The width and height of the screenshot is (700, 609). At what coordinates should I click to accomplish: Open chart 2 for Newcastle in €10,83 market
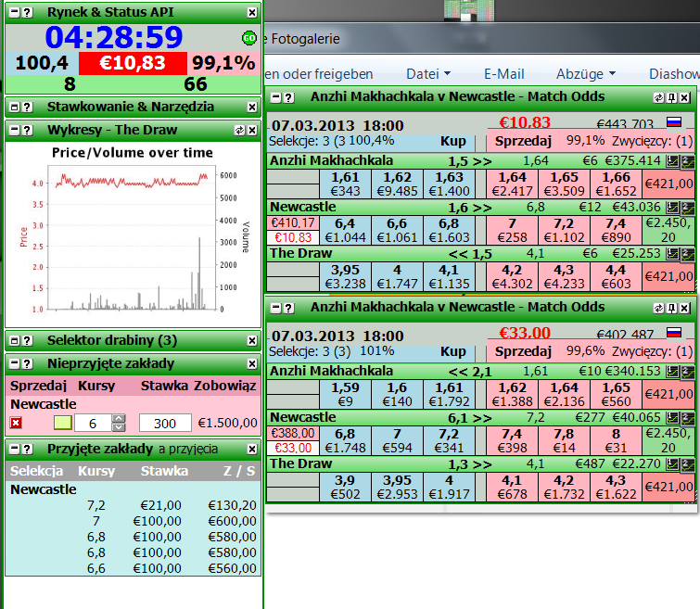click(x=688, y=208)
